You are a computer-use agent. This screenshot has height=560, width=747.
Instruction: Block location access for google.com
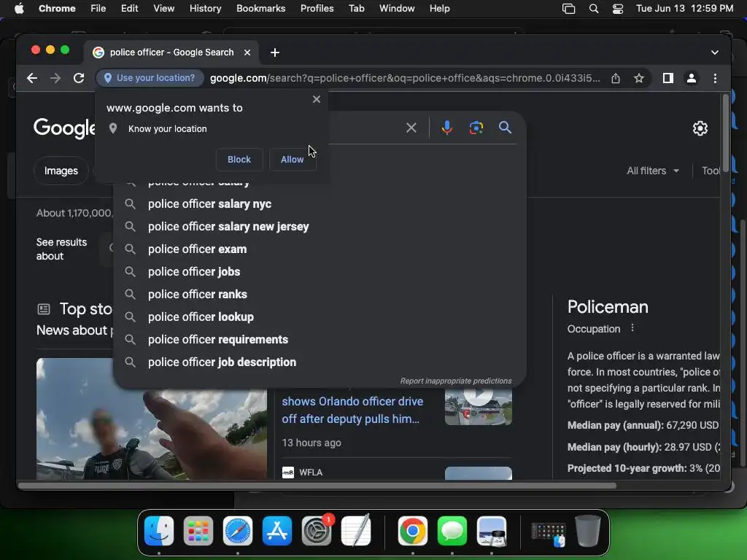pos(239,160)
